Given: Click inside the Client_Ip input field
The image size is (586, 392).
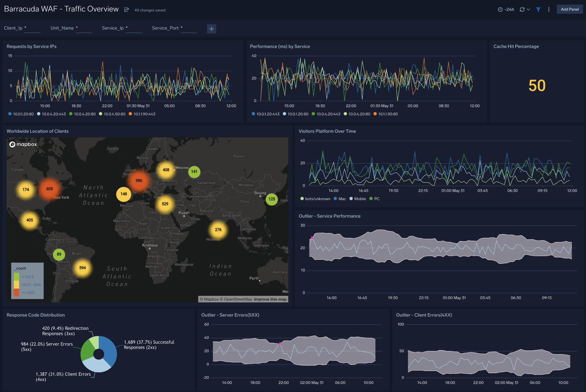Looking at the screenshot, I should click(x=33, y=30).
